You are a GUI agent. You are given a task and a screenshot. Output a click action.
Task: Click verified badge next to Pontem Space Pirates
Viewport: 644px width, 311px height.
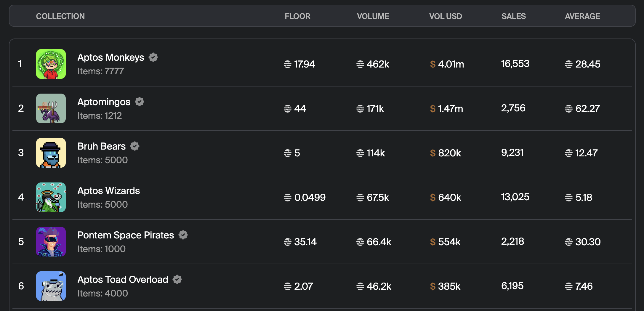pos(183,235)
